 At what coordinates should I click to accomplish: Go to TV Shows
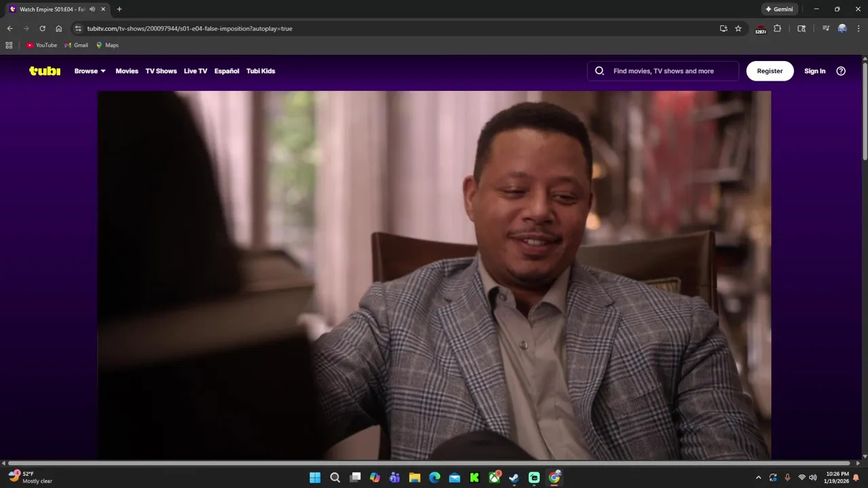(x=161, y=71)
